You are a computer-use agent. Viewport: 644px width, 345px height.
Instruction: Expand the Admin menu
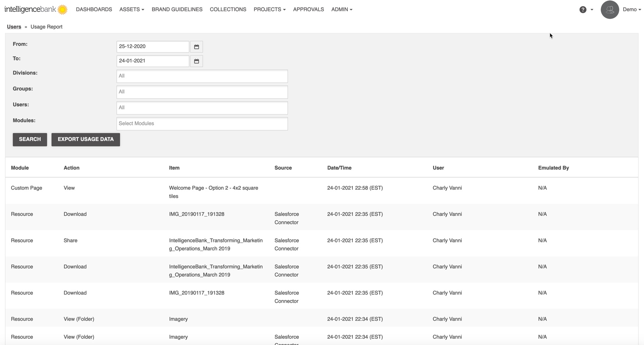[342, 10]
